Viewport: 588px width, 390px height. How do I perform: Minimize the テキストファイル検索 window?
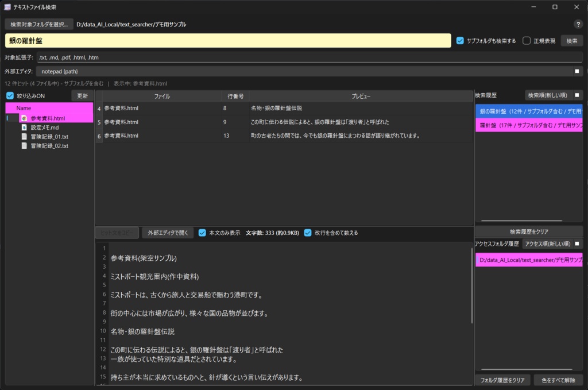[533, 7]
